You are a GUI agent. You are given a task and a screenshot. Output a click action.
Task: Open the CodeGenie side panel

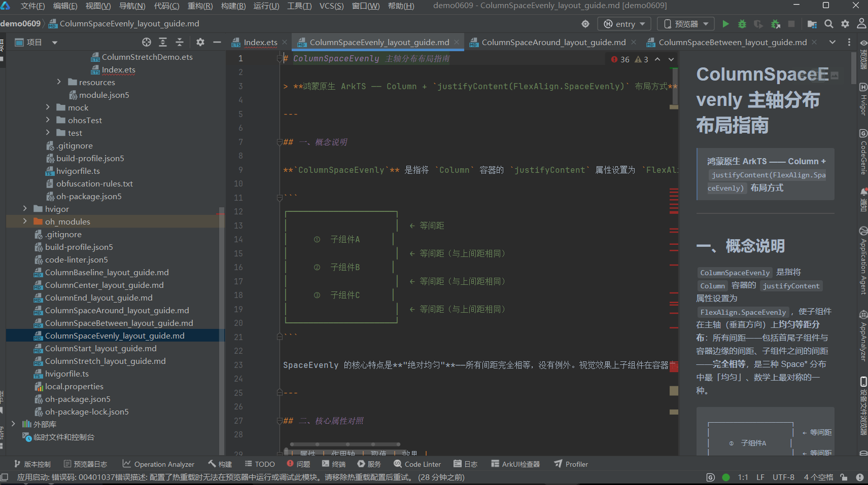[863, 152]
